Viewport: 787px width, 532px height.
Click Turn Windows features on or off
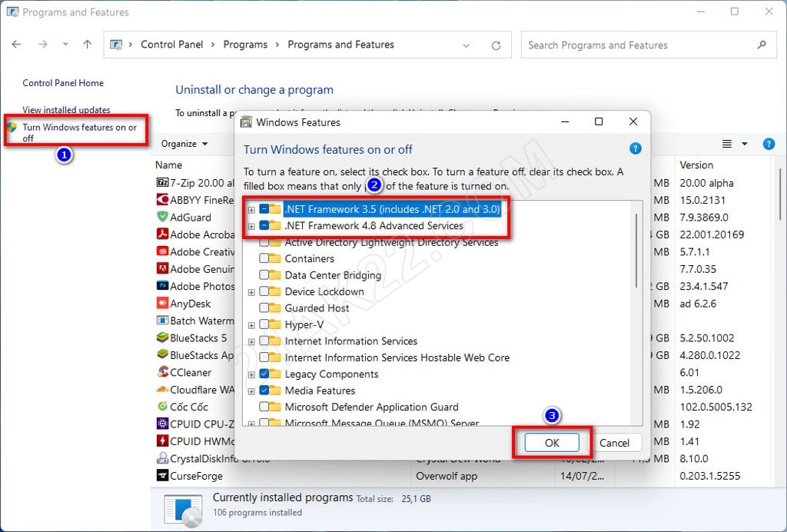pos(79,132)
